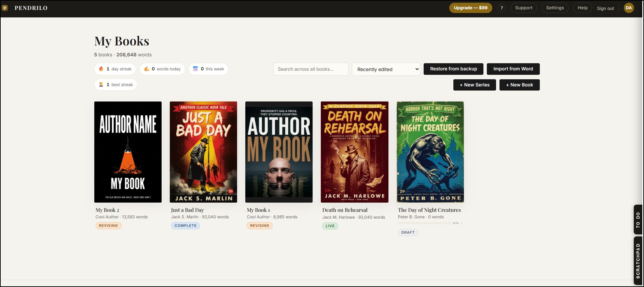
Task: Click Cool Author · 13,583 words text
Action: (122, 217)
